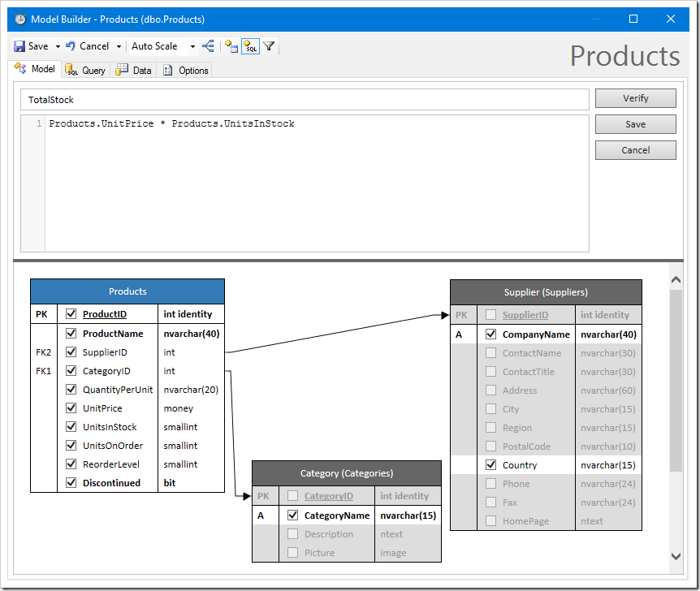Check CategoryID in the Category table

293,496
